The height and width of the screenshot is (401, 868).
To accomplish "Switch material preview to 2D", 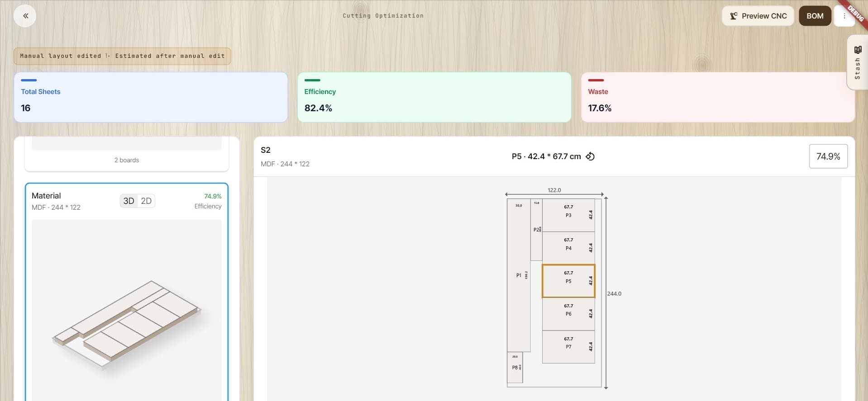I will coord(146,201).
